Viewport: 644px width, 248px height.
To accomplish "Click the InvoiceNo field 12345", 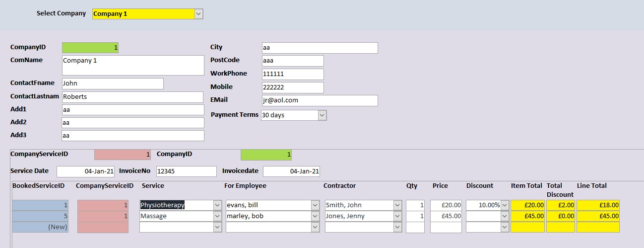I will 186,171.
